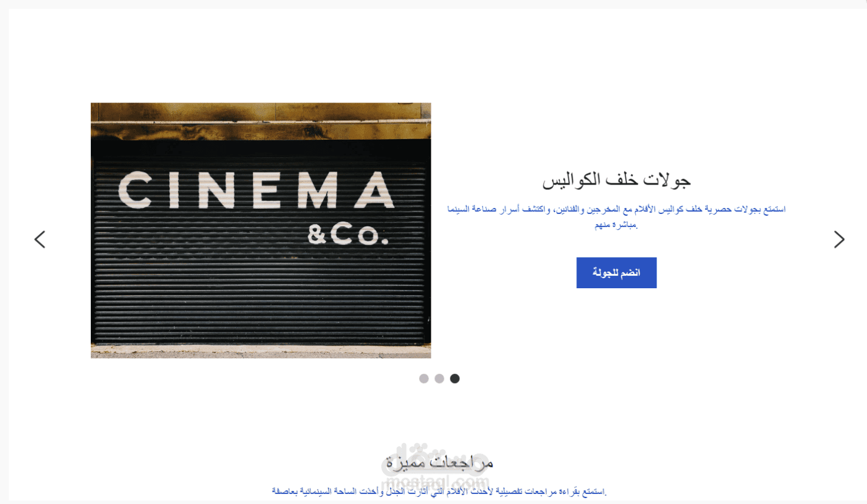Click the blue انضم للجولة button

click(616, 272)
